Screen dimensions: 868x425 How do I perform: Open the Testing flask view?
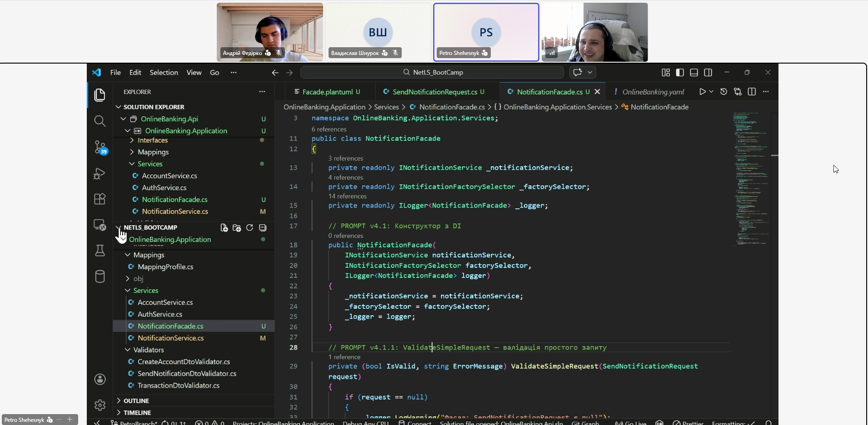point(100,251)
